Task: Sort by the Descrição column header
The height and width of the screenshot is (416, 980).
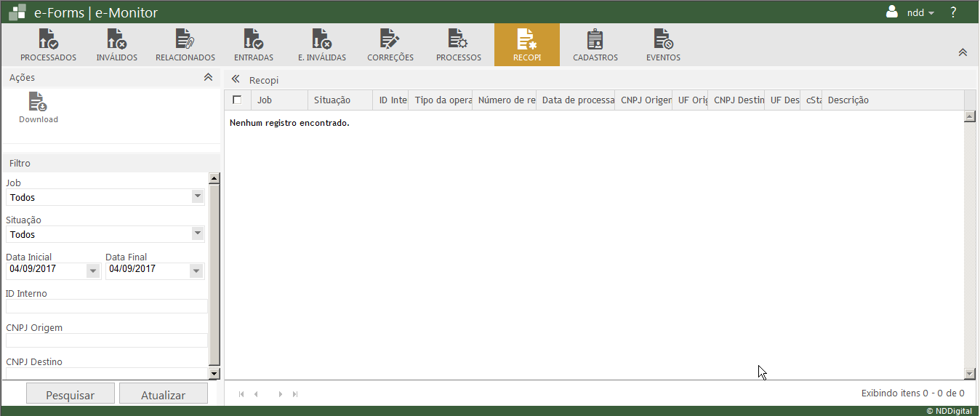Action: (893, 100)
